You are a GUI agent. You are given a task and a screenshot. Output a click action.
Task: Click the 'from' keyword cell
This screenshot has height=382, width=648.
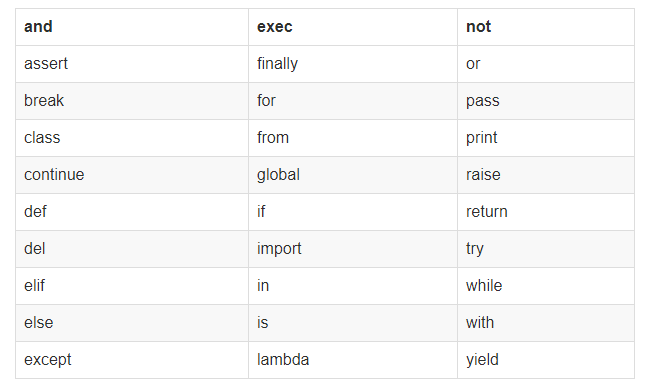(353, 138)
